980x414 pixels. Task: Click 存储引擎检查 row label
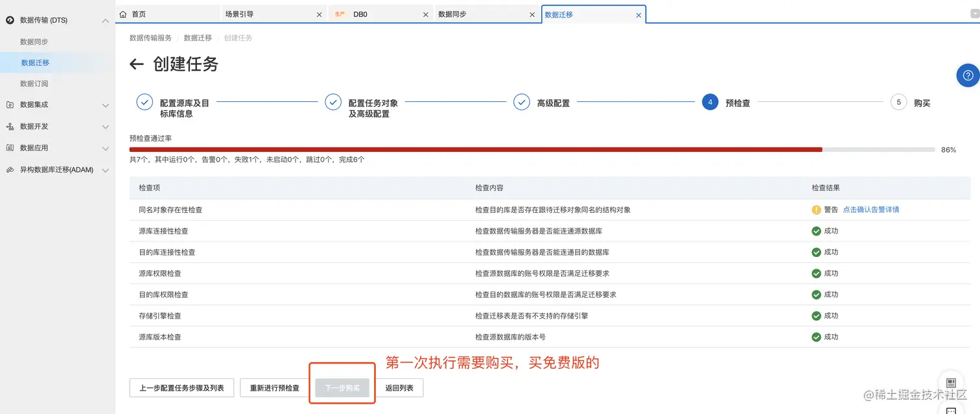[160, 316]
